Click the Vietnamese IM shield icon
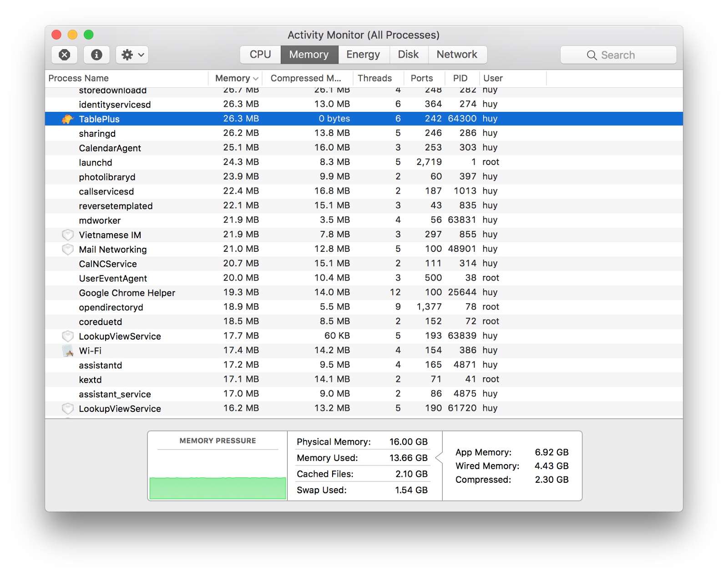 point(68,235)
